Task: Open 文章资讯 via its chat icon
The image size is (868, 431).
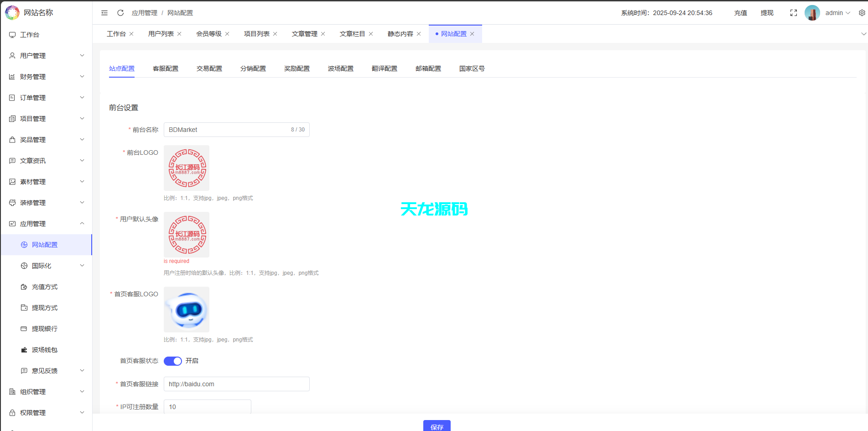Action: [12, 160]
